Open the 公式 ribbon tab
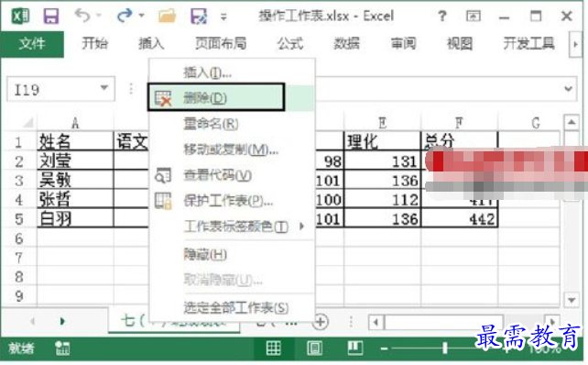 click(289, 44)
